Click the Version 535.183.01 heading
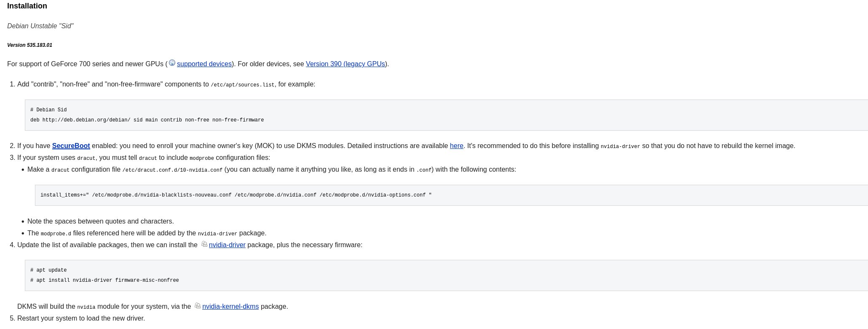This screenshot has width=868, height=329. coord(29,45)
